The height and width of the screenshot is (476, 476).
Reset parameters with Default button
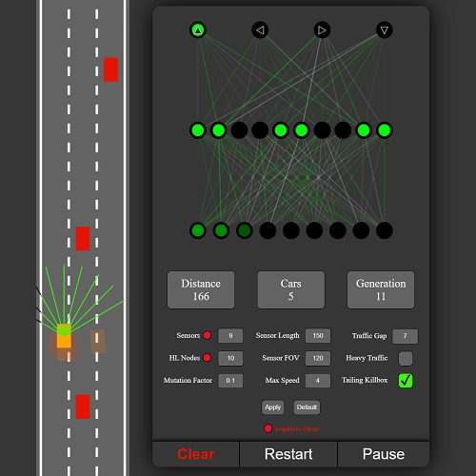click(x=307, y=407)
